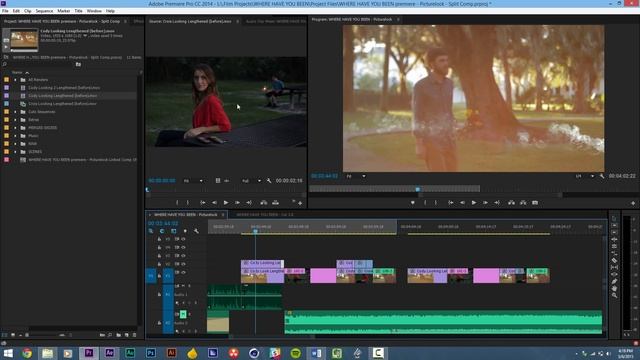The width and height of the screenshot is (640, 360).
Task: Toggle V2 track output eye
Action: pos(183,264)
